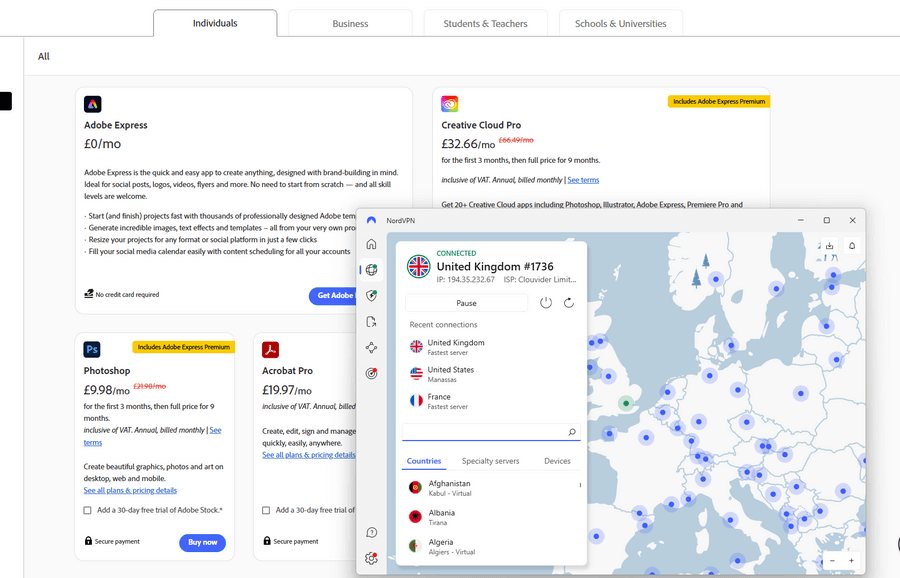Tick Adobe Stock trial checkbox under Photoshop
This screenshot has width=900, height=578.
(87, 510)
